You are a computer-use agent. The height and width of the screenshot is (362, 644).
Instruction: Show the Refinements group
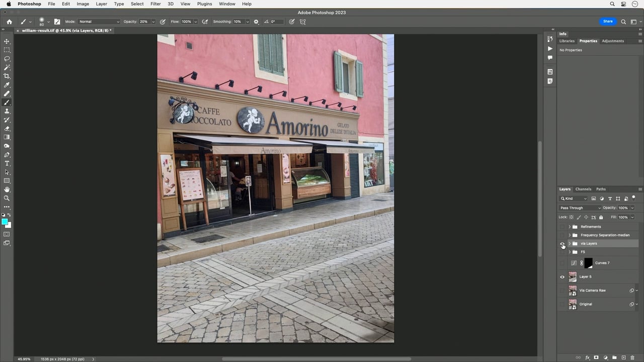pyautogui.click(x=562, y=227)
